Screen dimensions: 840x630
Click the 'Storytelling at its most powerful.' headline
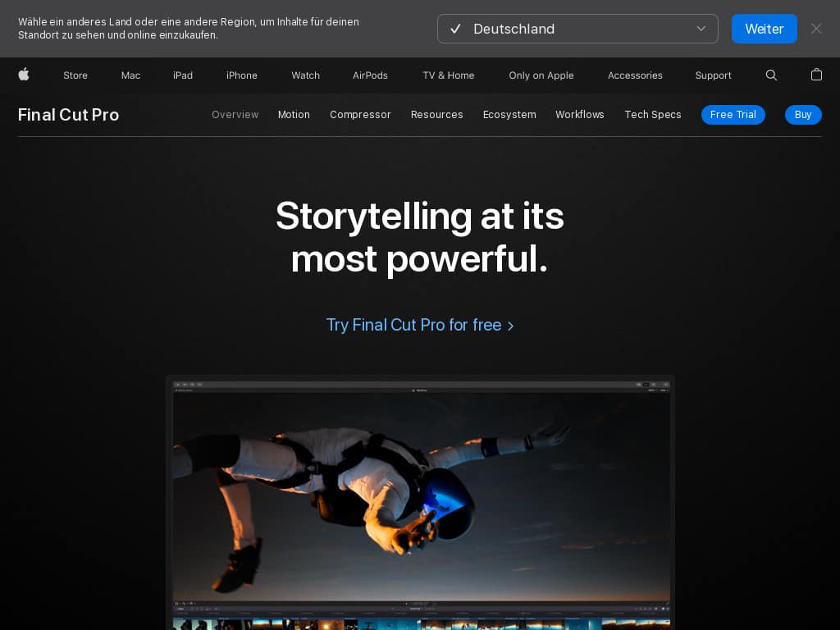(x=420, y=237)
